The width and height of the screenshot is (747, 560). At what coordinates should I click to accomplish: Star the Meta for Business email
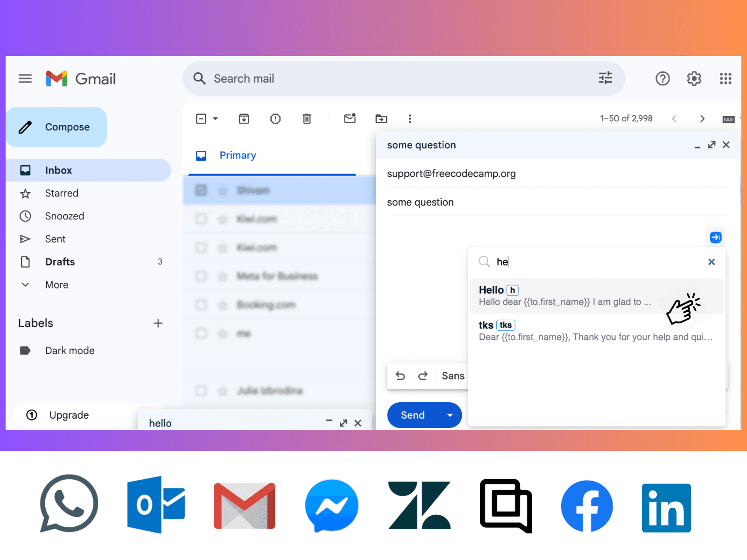[x=223, y=277]
